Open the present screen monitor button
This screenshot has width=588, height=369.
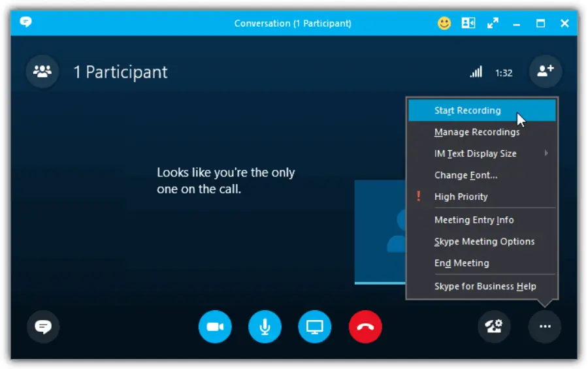pyautogui.click(x=315, y=327)
